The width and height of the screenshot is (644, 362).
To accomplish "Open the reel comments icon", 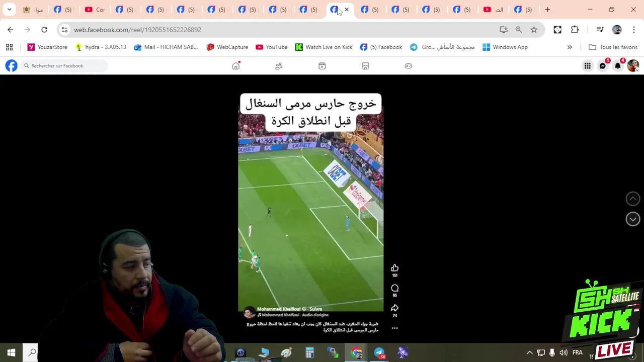I will tap(394, 288).
